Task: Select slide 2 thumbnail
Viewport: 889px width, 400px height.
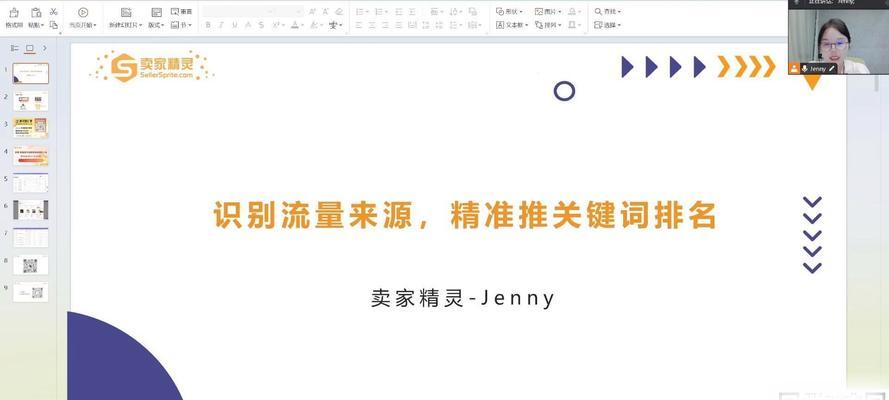Action: (31, 101)
